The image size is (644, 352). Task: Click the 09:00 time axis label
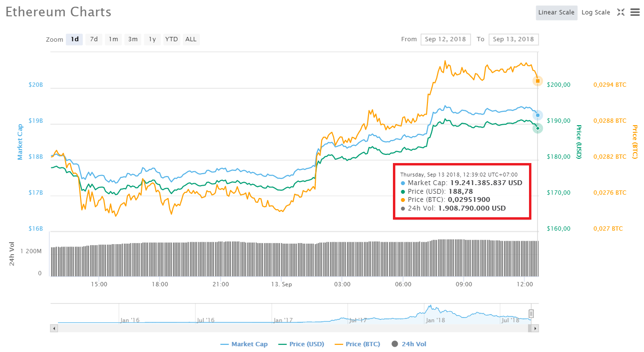[464, 284]
